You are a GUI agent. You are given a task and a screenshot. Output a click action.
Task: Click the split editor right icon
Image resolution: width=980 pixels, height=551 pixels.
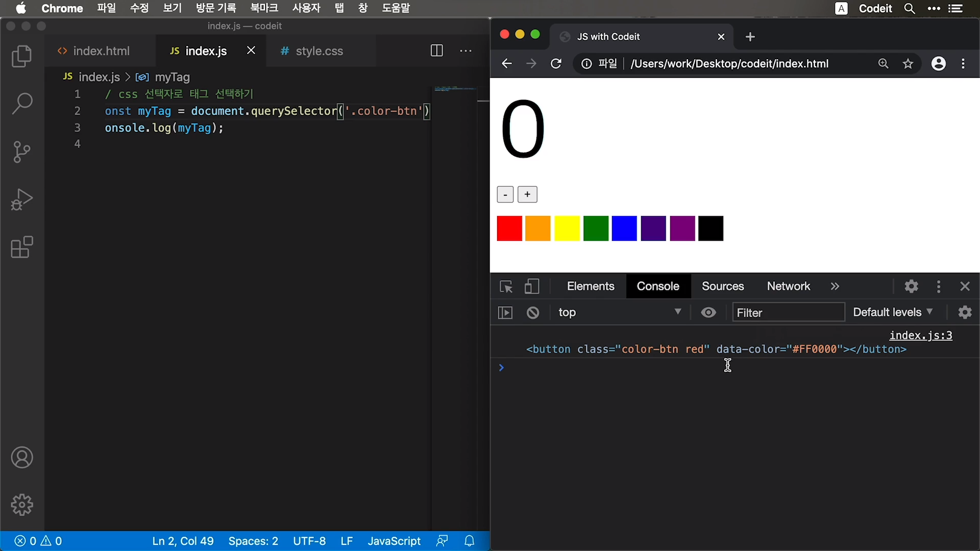[436, 51]
